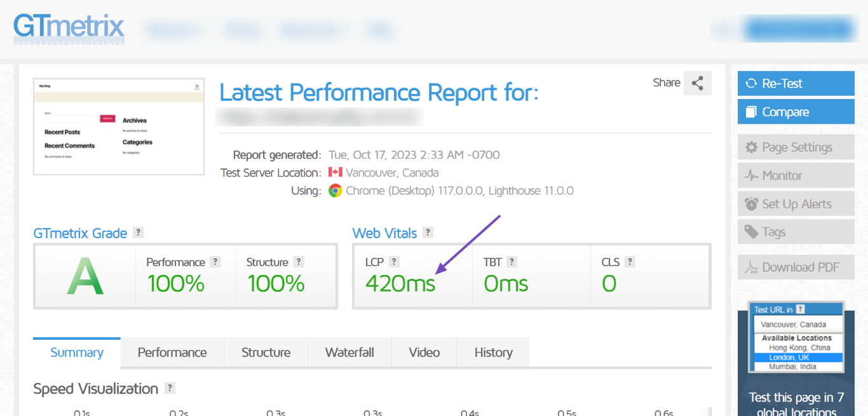868x416 pixels.
Task: Open Speed Visualization help icon
Action: pyautogui.click(x=170, y=388)
